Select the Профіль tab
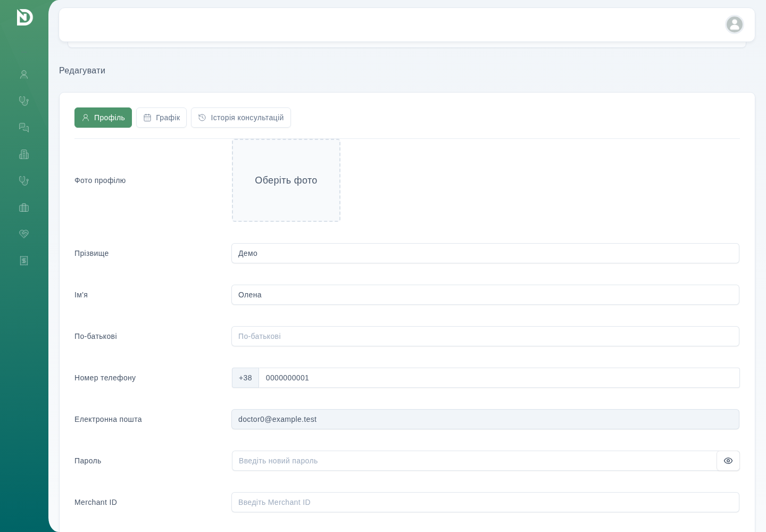 [x=103, y=118]
